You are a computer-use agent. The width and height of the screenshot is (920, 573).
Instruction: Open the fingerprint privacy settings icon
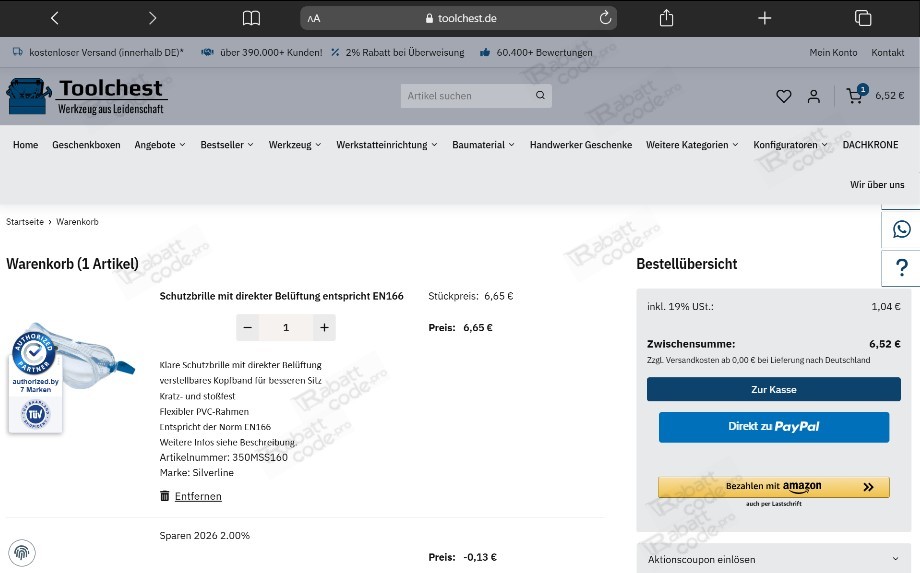(22, 552)
